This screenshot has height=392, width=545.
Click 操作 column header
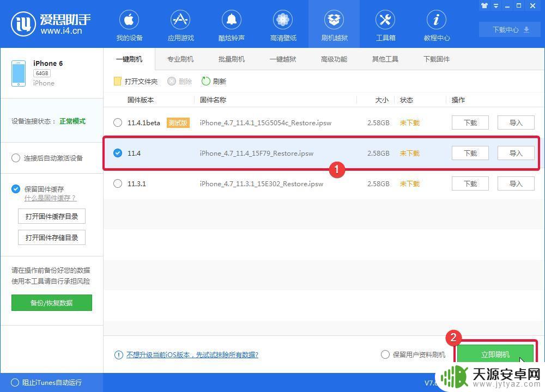click(x=458, y=100)
